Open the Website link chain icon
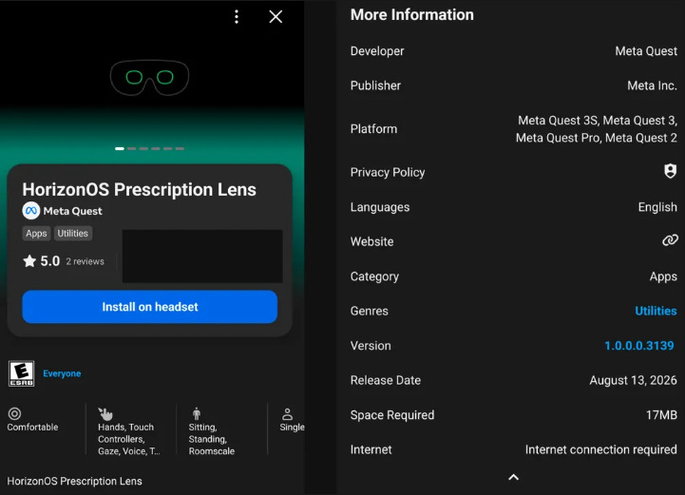 670,240
